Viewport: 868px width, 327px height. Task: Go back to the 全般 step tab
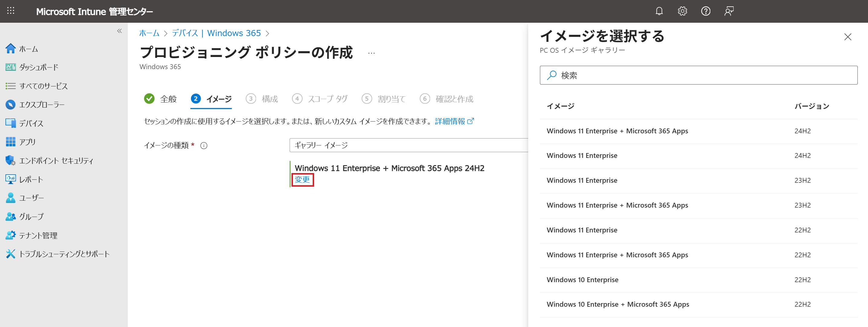pyautogui.click(x=161, y=99)
